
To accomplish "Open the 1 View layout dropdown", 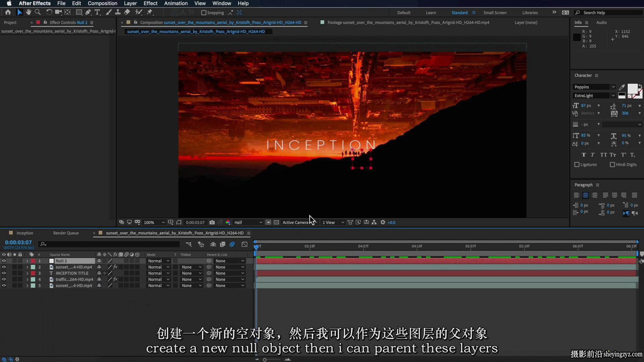I will [x=333, y=222].
